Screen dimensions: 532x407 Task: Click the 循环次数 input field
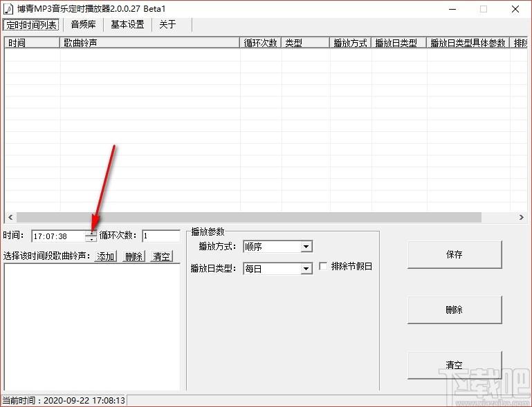(x=161, y=236)
